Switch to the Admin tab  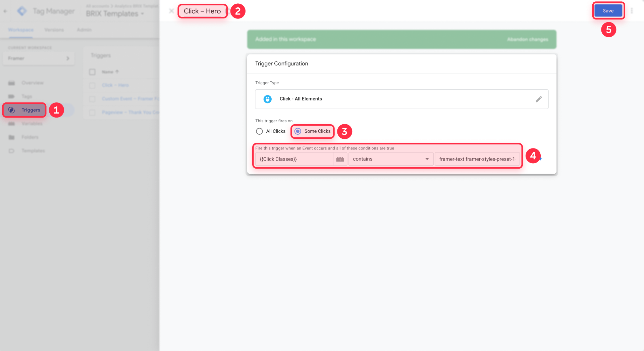[84, 30]
